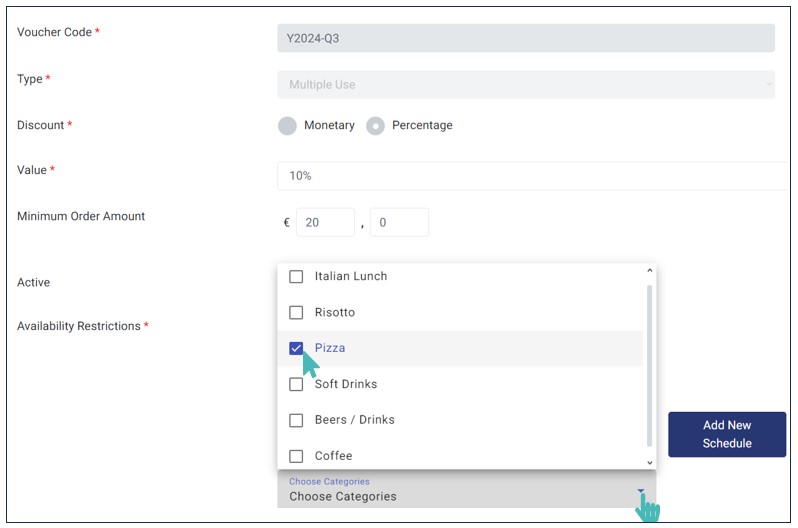Check the Soft Drinks checkbox
The height and width of the screenshot is (528, 798).
296,384
